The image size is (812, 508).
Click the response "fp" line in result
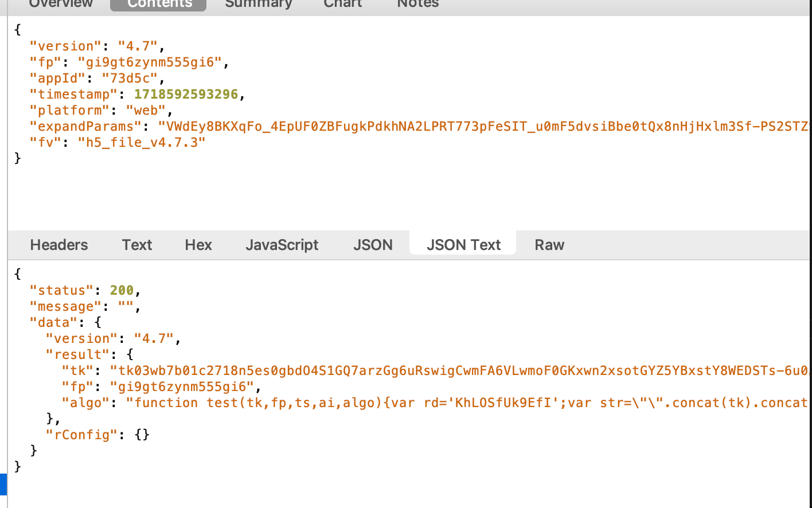pos(161,386)
